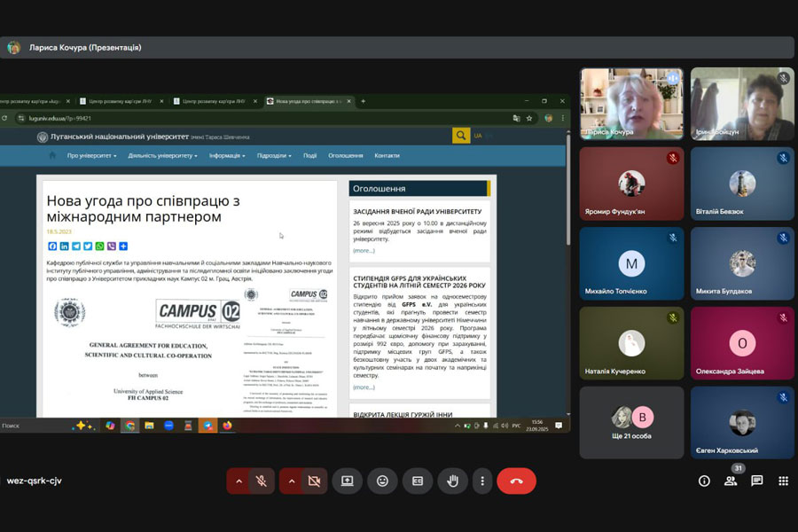
Task: Open the "Контакти" menu item
Action: point(387,155)
